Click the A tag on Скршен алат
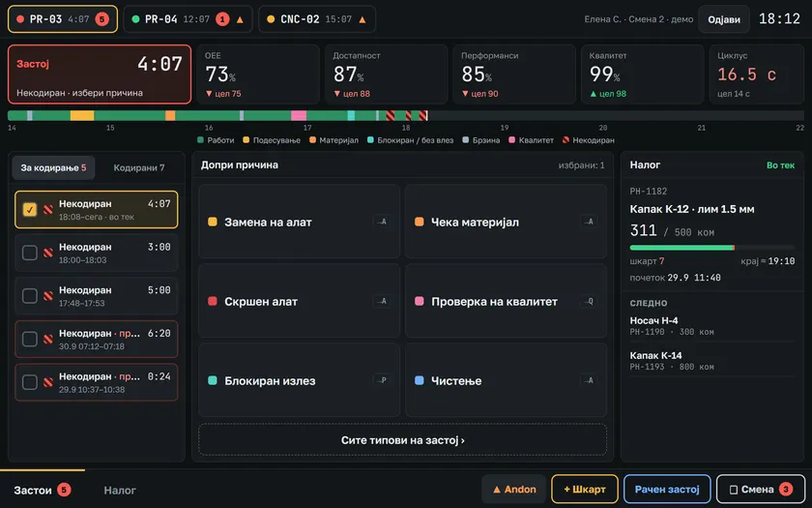 (382, 301)
